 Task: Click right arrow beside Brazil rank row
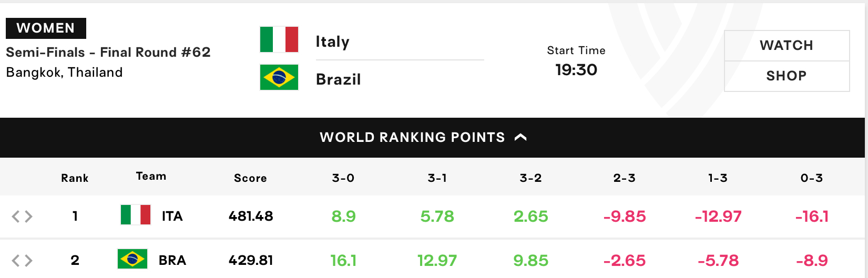pyautogui.click(x=28, y=261)
